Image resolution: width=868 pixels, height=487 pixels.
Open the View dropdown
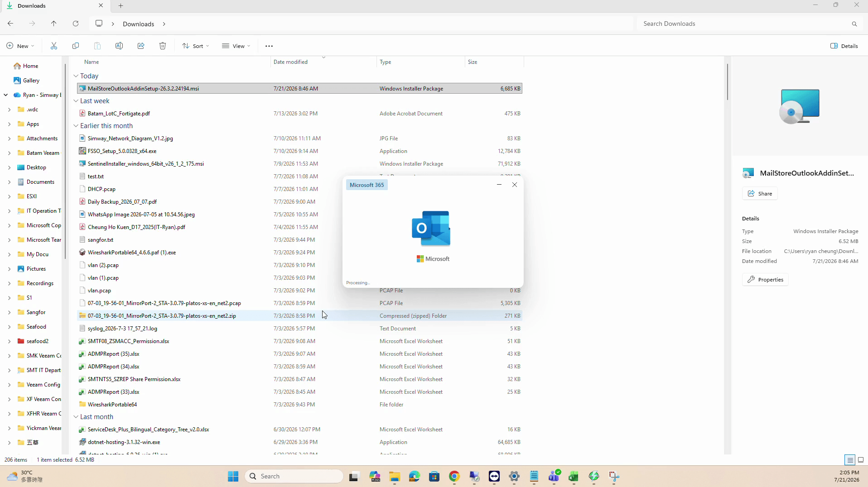pos(236,46)
